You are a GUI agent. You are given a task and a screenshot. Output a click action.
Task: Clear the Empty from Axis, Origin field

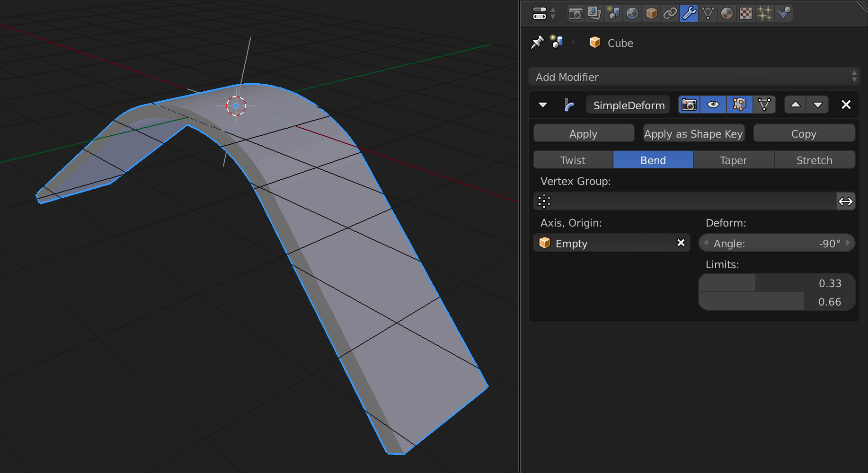pyautogui.click(x=681, y=243)
